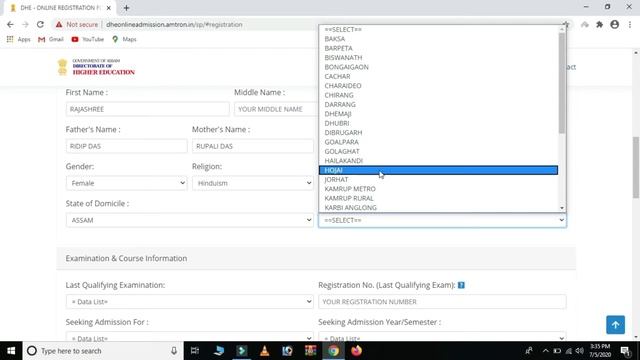This screenshot has height=360, width=640.
Task: Click the First Name input field
Action: tap(147, 109)
